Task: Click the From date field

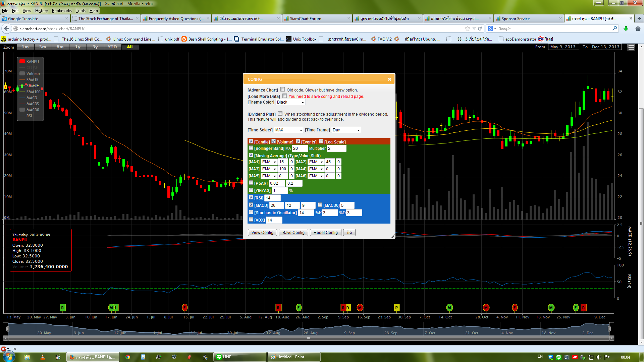Action: (563, 47)
